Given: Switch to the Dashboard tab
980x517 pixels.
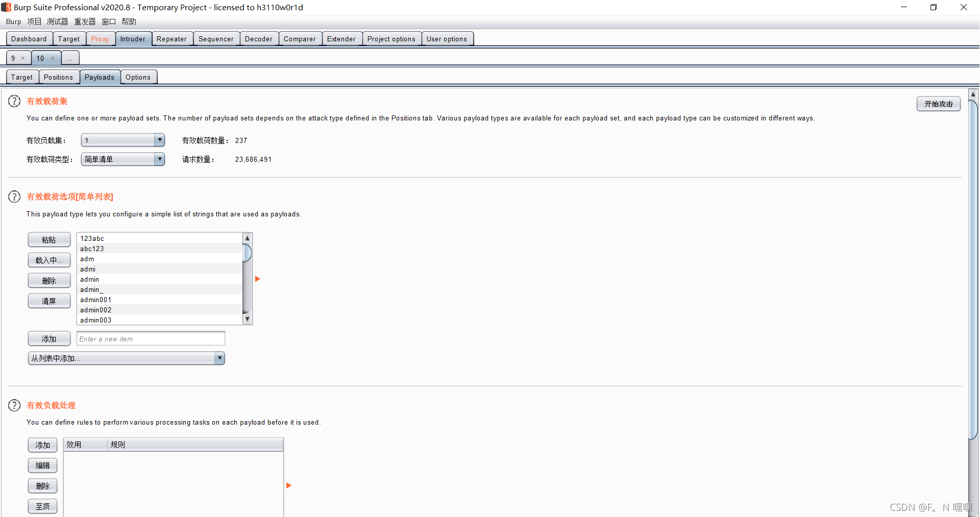Looking at the screenshot, I should point(29,39).
